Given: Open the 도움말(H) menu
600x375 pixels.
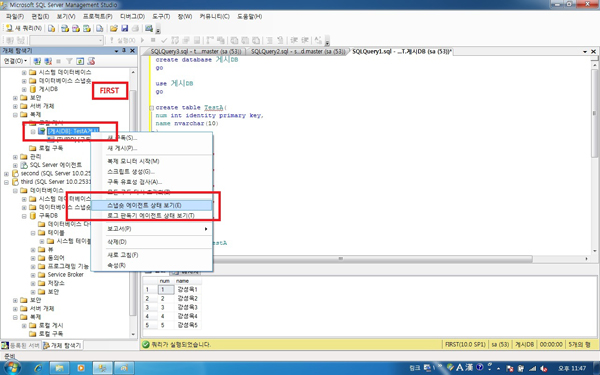Looking at the screenshot, I should point(249,16).
